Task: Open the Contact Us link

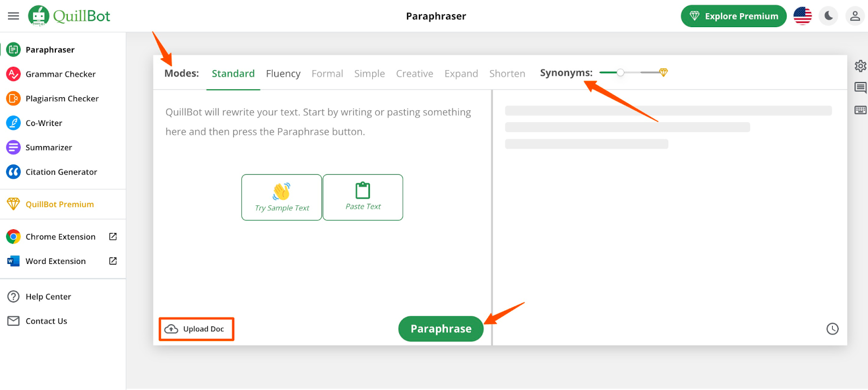Action: (46, 321)
